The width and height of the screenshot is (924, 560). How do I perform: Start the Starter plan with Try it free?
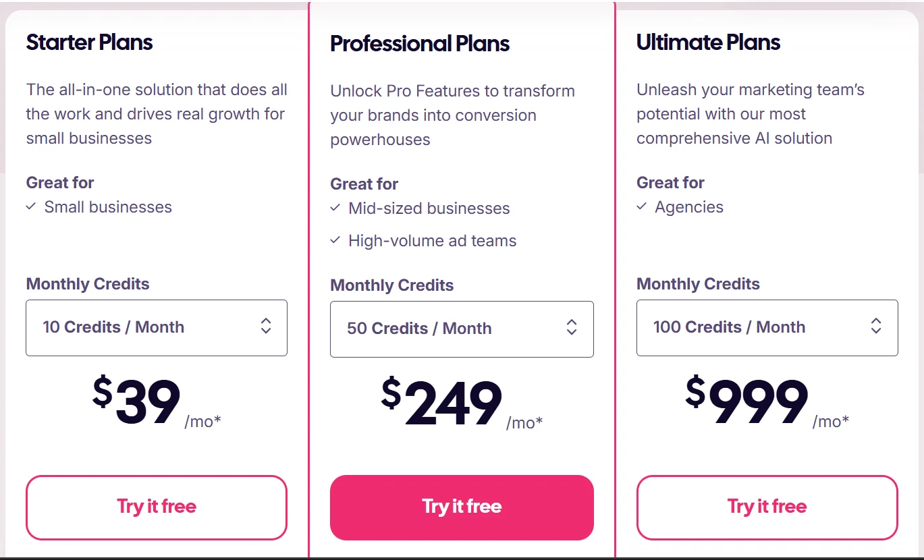[x=157, y=507]
